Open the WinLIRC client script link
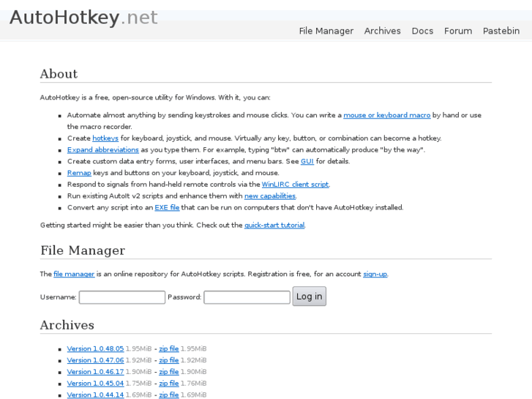Screen dimensions: 532x399 295,184
